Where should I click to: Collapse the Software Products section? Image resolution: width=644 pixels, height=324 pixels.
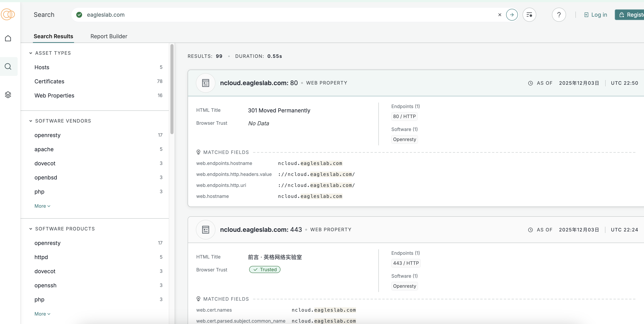pyautogui.click(x=31, y=229)
